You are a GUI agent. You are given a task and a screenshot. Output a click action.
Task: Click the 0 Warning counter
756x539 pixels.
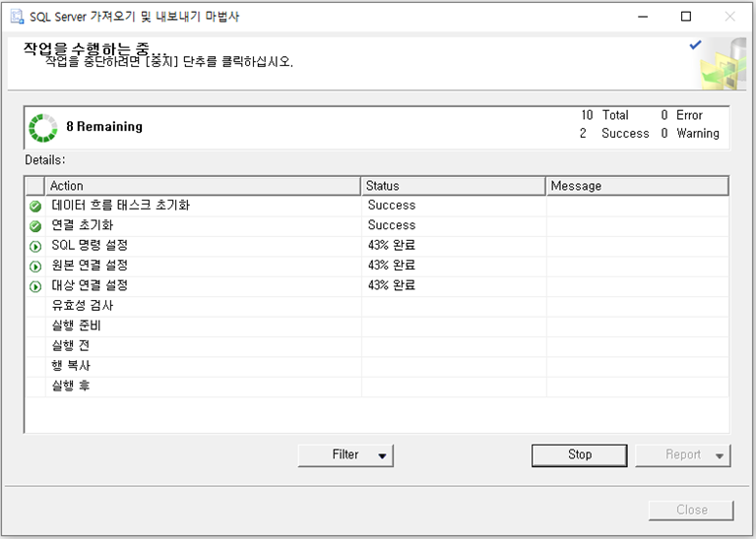click(690, 134)
